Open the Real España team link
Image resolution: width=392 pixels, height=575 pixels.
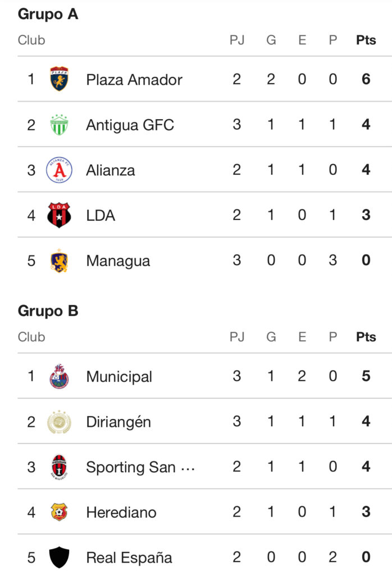[129, 558]
